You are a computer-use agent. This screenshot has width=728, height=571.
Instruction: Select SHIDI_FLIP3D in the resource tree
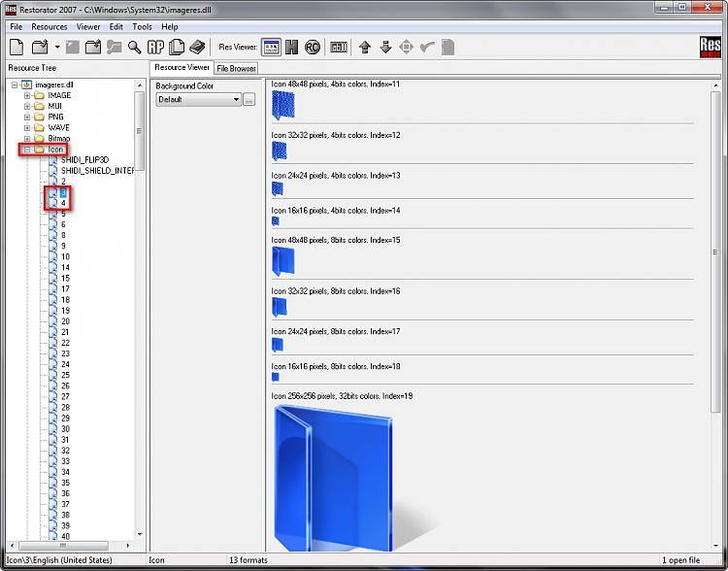(84, 160)
